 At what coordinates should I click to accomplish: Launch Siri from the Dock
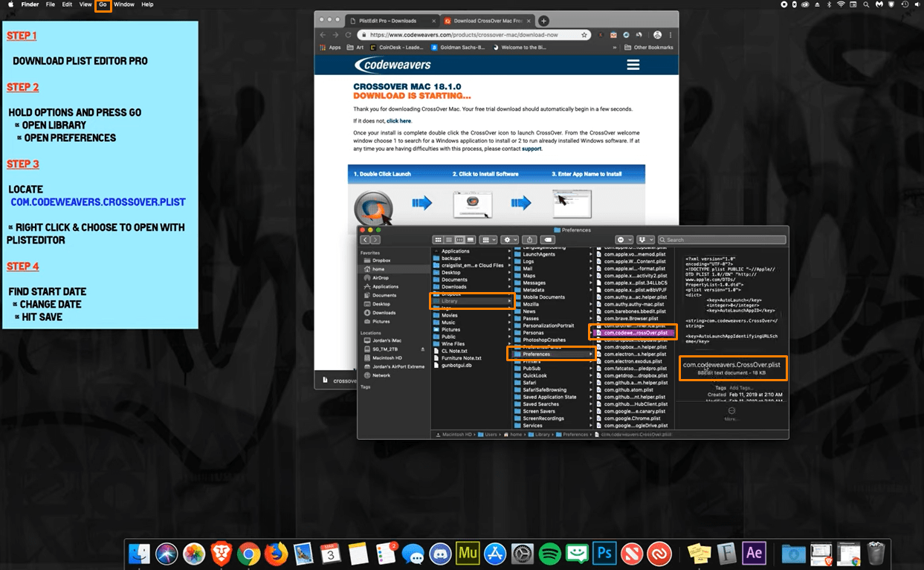tap(167, 553)
